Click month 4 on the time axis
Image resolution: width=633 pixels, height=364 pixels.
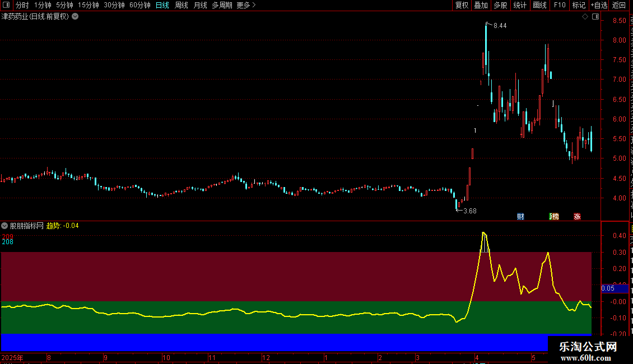coord(477,357)
